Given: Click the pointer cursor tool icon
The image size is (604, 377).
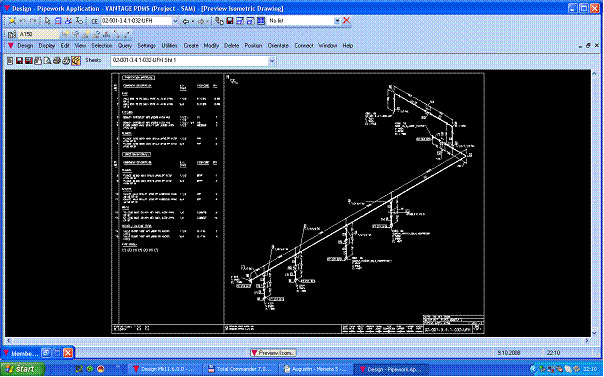Looking at the screenshot, I should coord(47,21).
